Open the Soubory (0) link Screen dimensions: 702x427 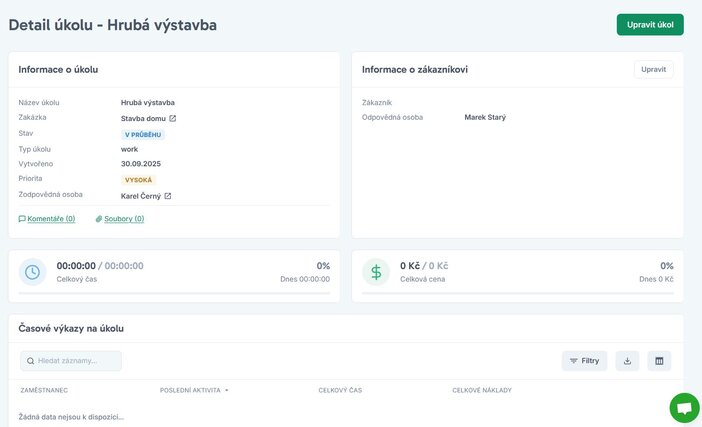[x=125, y=218]
